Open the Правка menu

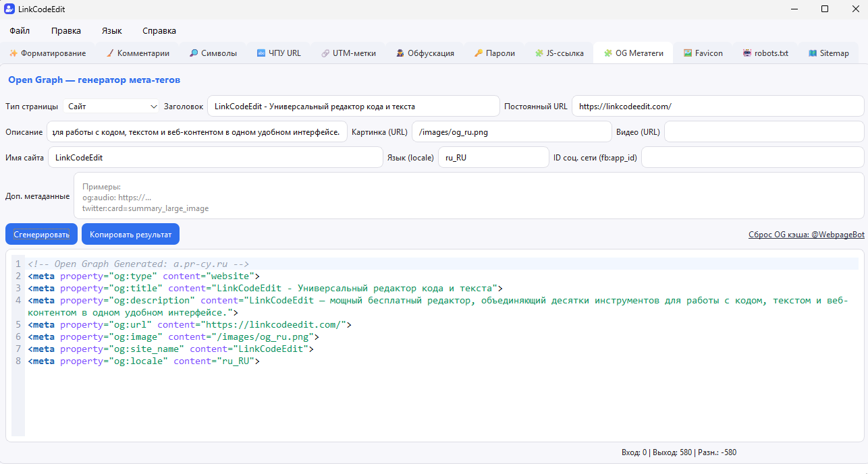(x=66, y=31)
